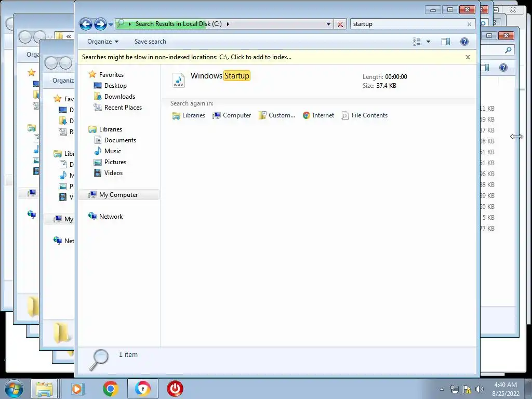The image size is (532, 399).
Task: Click the network tray icon
Action: click(454, 389)
